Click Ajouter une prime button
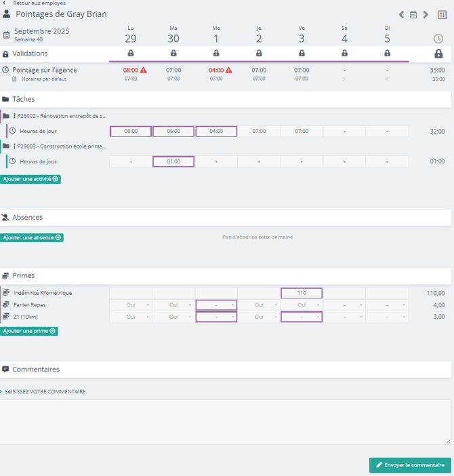This screenshot has height=476, width=454. tap(29, 331)
